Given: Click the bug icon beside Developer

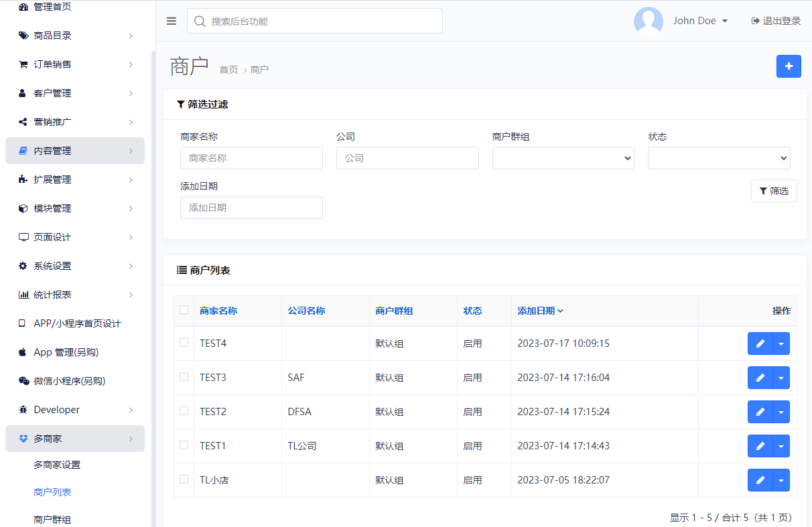Looking at the screenshot, I should (x=23, y=410).
